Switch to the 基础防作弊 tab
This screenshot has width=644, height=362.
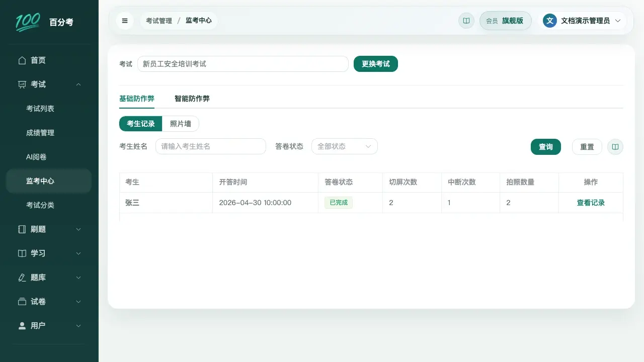[x=137, y=99]
